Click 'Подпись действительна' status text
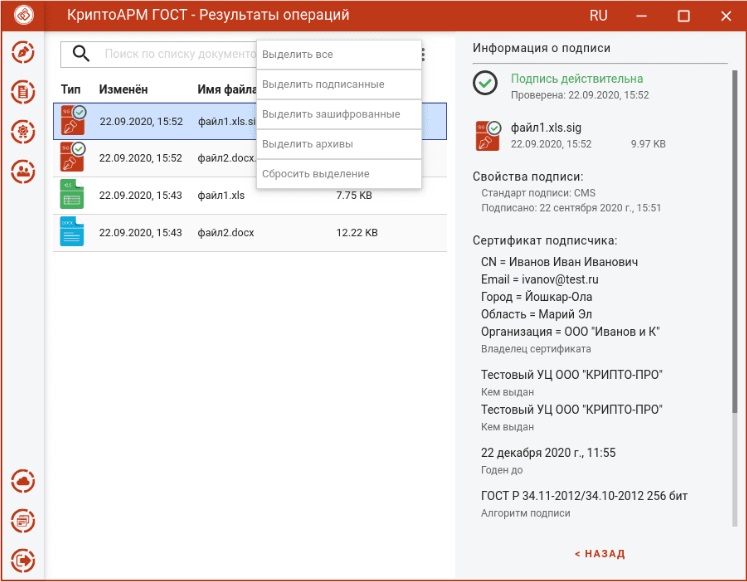The height and width of the screenshot is (582, 747). [577, 79]
